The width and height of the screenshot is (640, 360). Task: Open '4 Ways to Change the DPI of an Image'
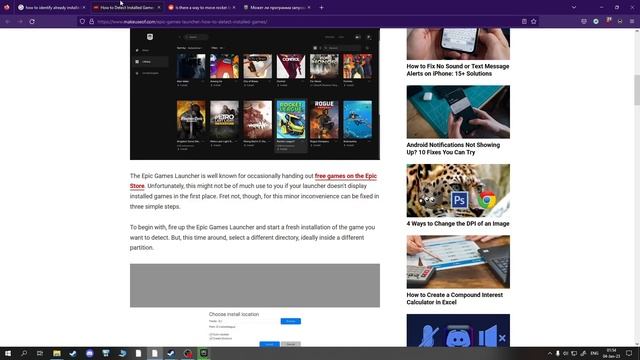458,224
